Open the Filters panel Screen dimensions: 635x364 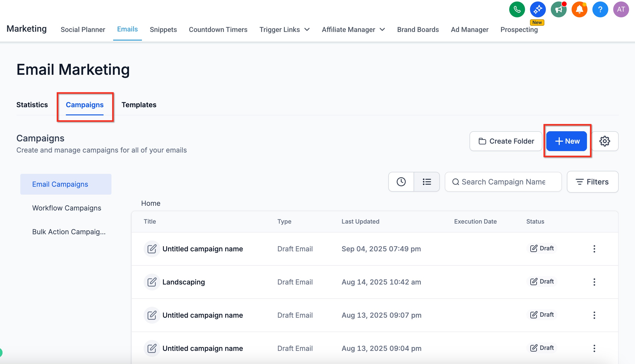592,182
